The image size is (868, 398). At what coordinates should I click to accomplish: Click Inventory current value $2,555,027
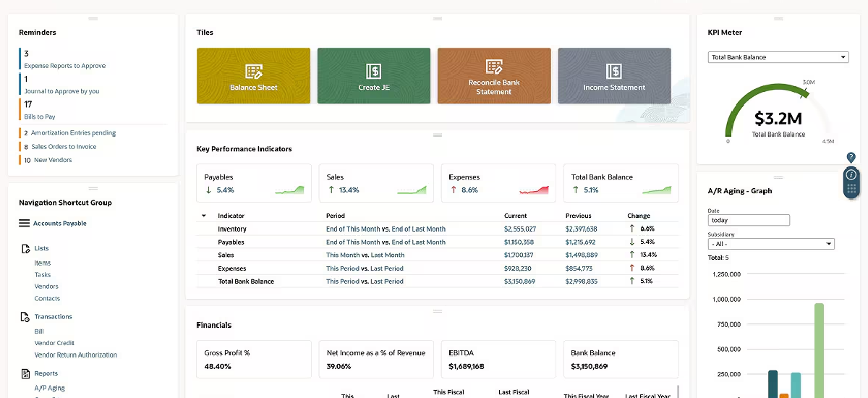click(520, 229)
